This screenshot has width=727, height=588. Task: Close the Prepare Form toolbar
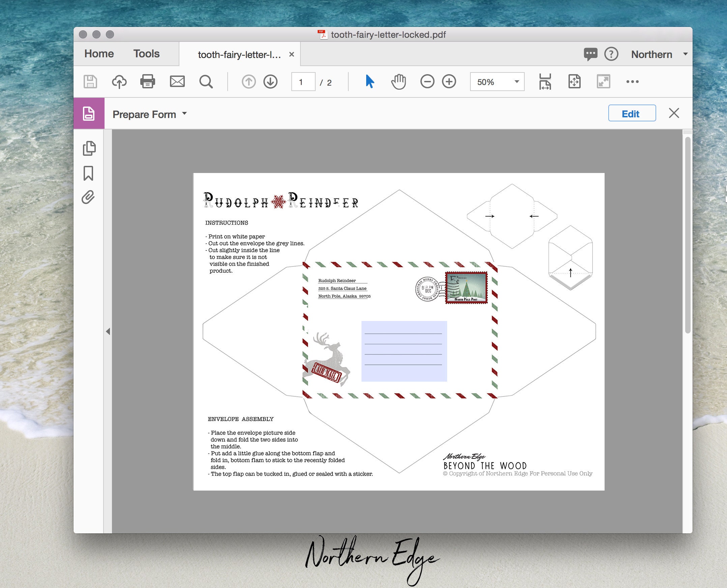pyautogui.click(x=674, y=113)
